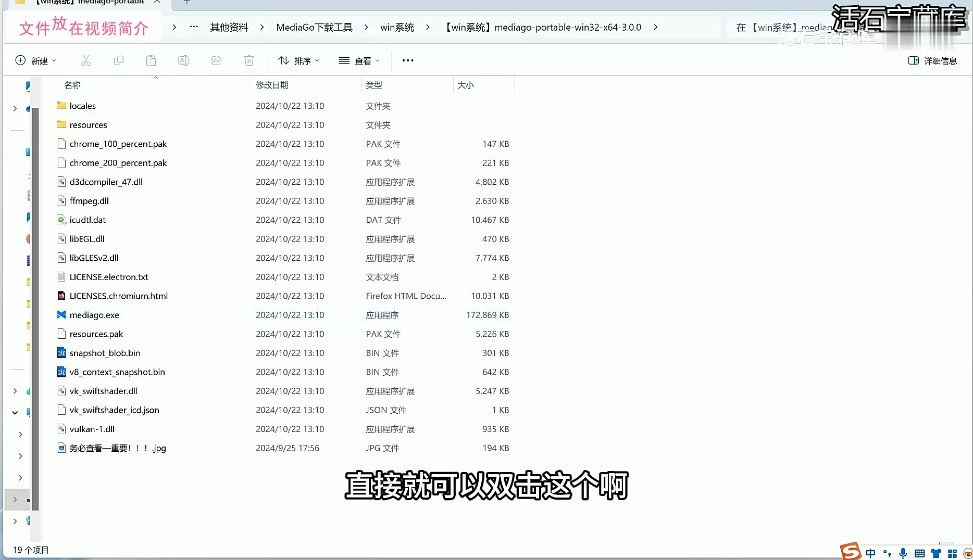Click the 19 个项目 status text
The height and width of the screenshot is (560, 973).
click(x=31, y=550)
